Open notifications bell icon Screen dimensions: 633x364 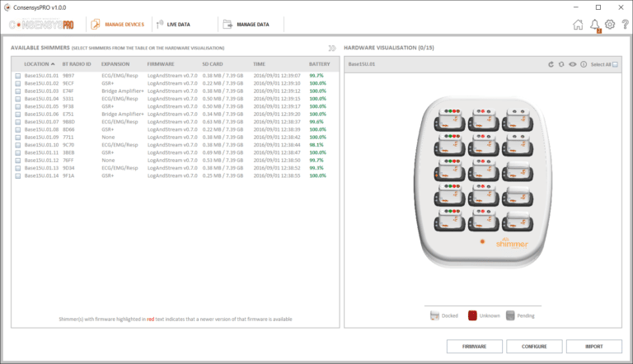click(x=594, y=25)
